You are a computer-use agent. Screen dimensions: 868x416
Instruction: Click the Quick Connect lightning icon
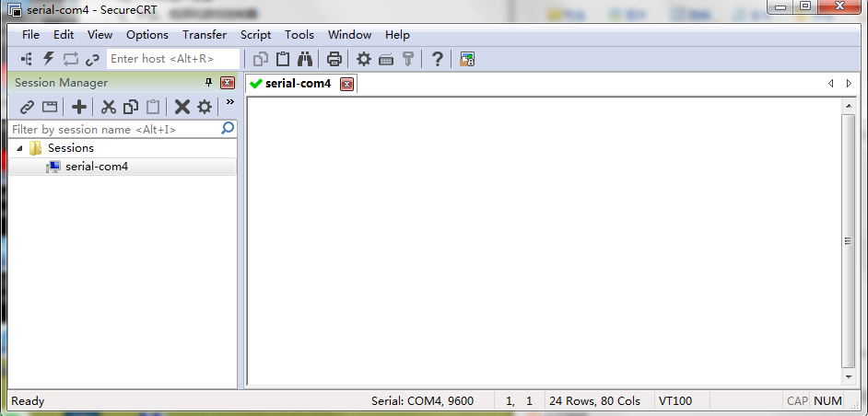(x=49, y=59)
